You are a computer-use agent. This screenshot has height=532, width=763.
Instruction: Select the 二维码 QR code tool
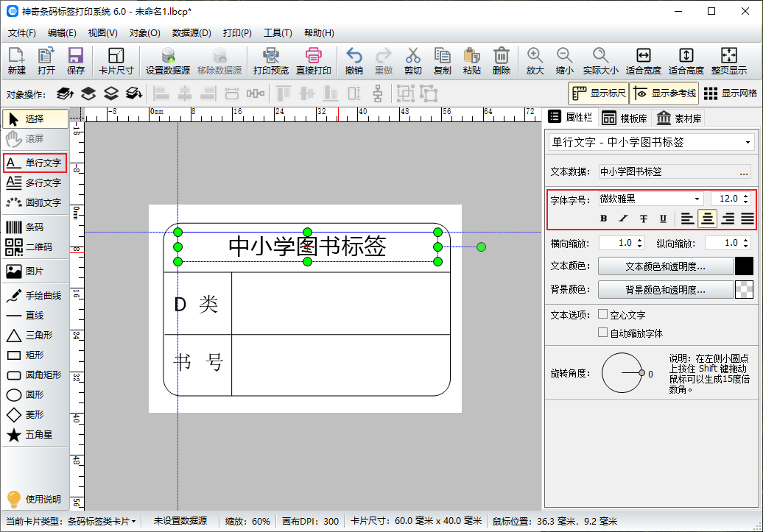[x=35, y=247]
